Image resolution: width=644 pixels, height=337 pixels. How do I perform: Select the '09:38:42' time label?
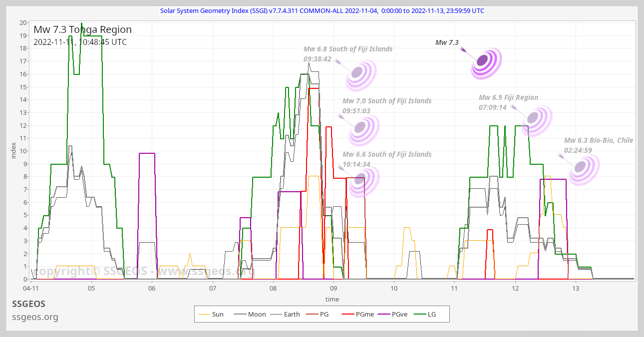[318, 59]
